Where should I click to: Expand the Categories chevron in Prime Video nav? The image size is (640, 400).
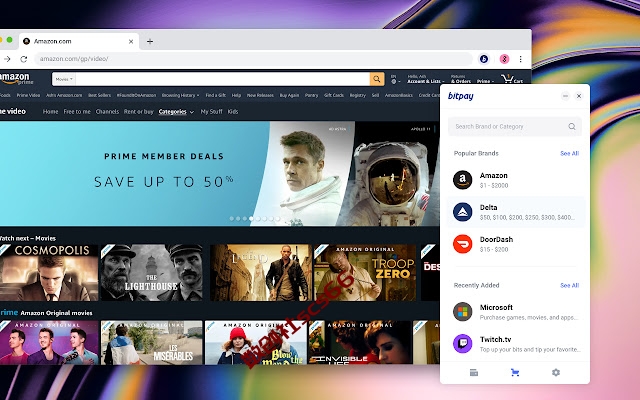pyautogui.click(x=192, y=112)
